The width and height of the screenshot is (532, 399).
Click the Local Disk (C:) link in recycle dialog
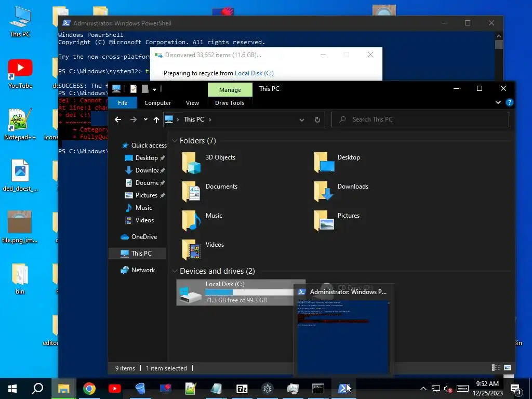click(x=254, y=73)
